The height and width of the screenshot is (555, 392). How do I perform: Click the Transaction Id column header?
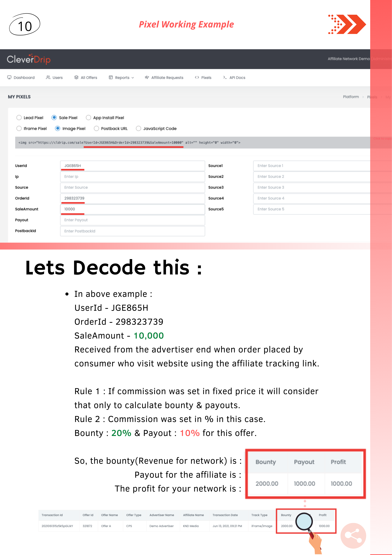coord(52,515)
